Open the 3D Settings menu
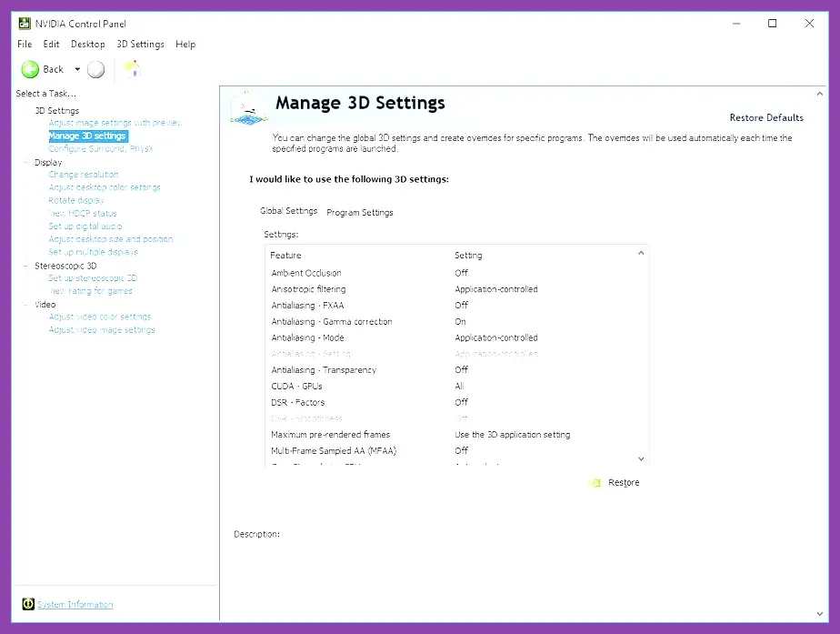 pos(140,44)
